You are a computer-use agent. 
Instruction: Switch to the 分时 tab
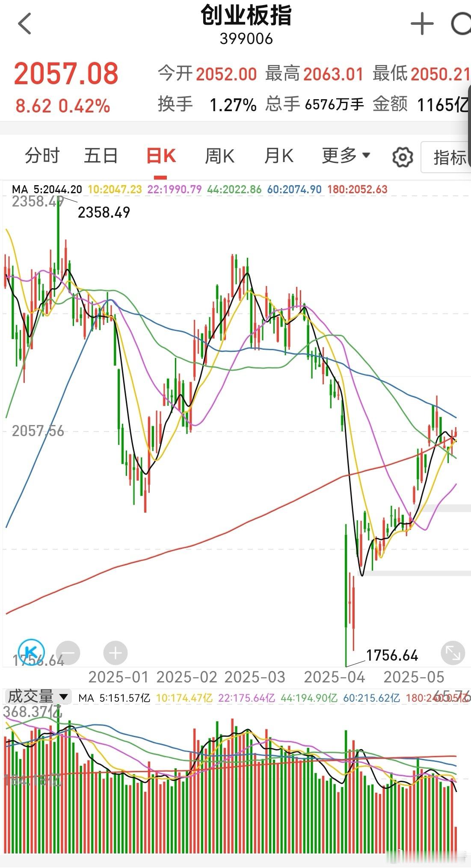[42, 156]
